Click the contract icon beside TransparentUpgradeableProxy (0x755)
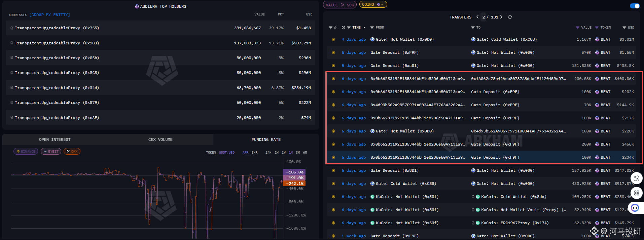The height and width of the screenshot is (240, 644). 12,28
